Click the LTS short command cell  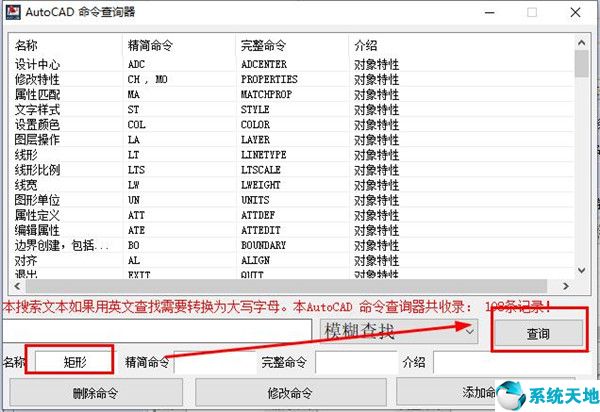tap(136, 170)
